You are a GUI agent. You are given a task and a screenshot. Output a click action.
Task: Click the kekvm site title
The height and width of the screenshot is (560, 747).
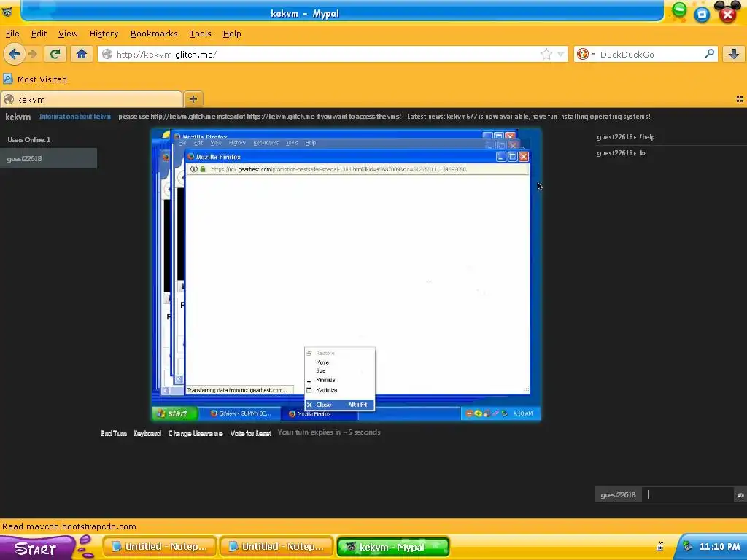coord(18,117)
